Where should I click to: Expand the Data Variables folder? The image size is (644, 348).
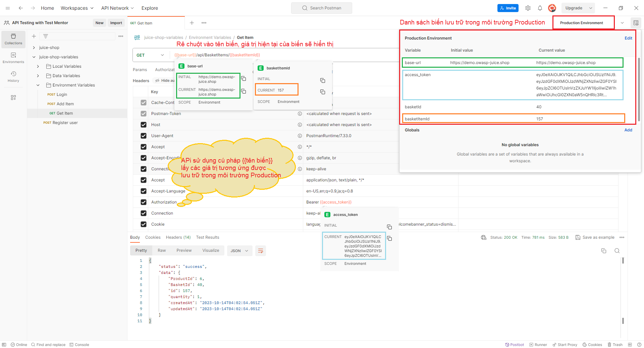click(x=38, y=76)
